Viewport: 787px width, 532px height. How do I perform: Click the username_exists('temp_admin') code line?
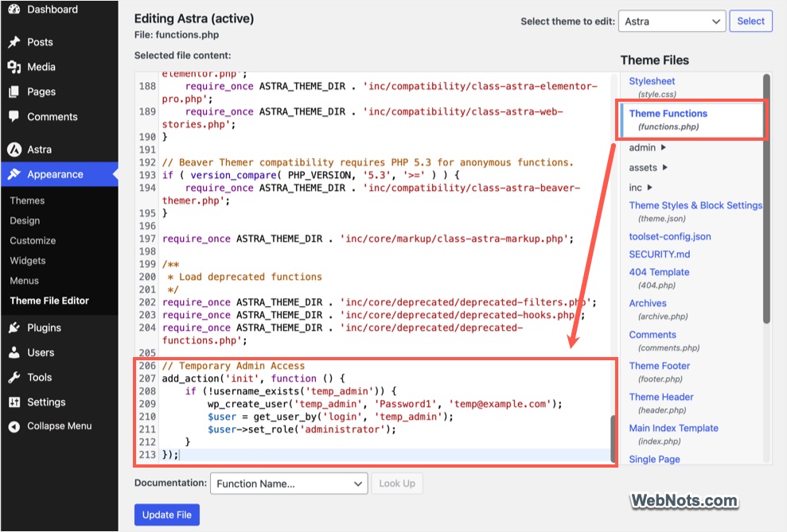point(291,391)
